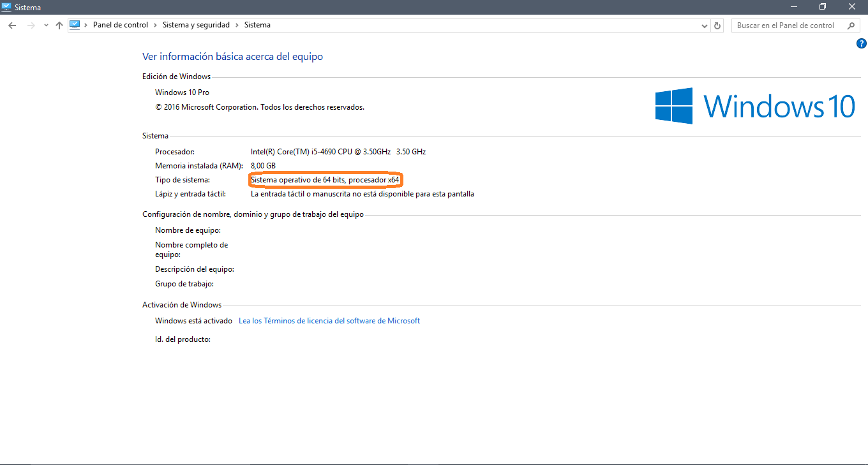The image size is (868, 465).
Task: Click the La entrada táctil o manuscrita text
Action: click(363, 194)
